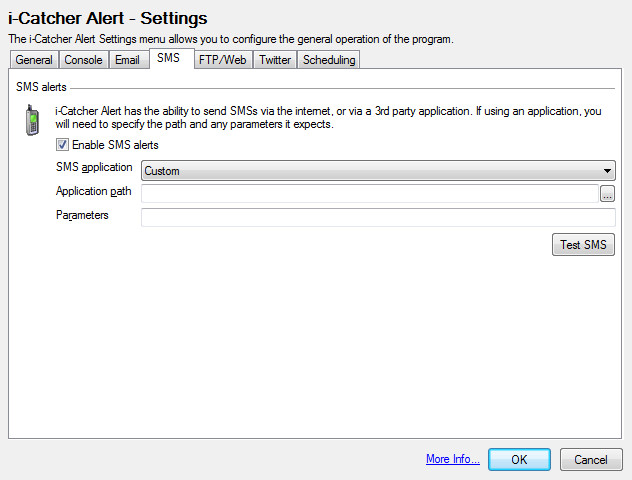The image size is (632, 480).
Task: Open the More Info link
Action: (453, 459)
